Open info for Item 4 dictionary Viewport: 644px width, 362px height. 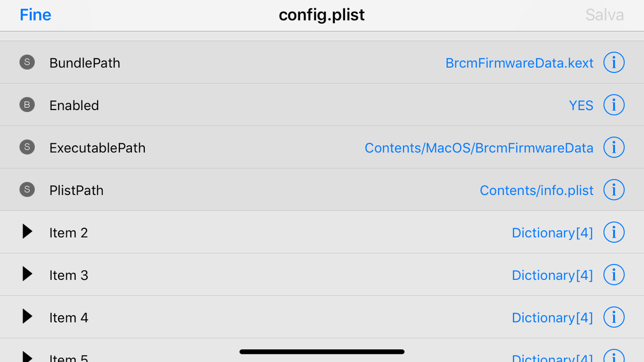[614, 317]
